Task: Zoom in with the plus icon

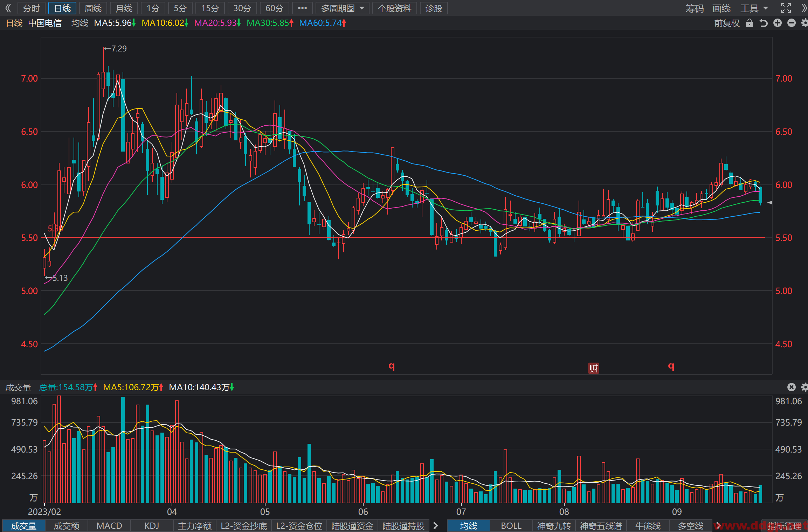Action: point(778,23)
